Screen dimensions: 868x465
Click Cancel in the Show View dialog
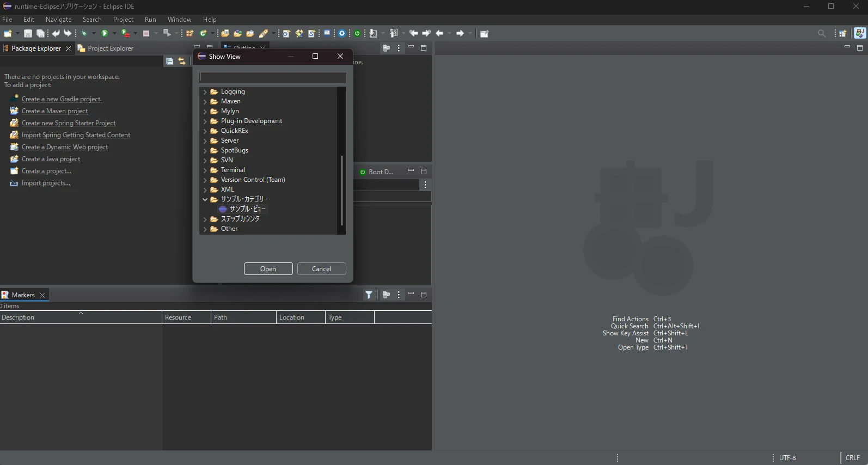point(322,269)
